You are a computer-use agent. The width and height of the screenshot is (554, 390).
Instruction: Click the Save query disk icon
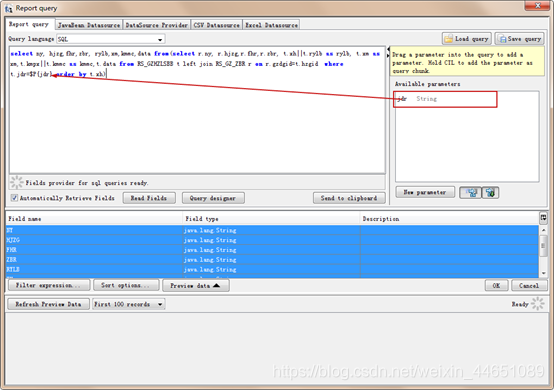click(x=501, y=39)
